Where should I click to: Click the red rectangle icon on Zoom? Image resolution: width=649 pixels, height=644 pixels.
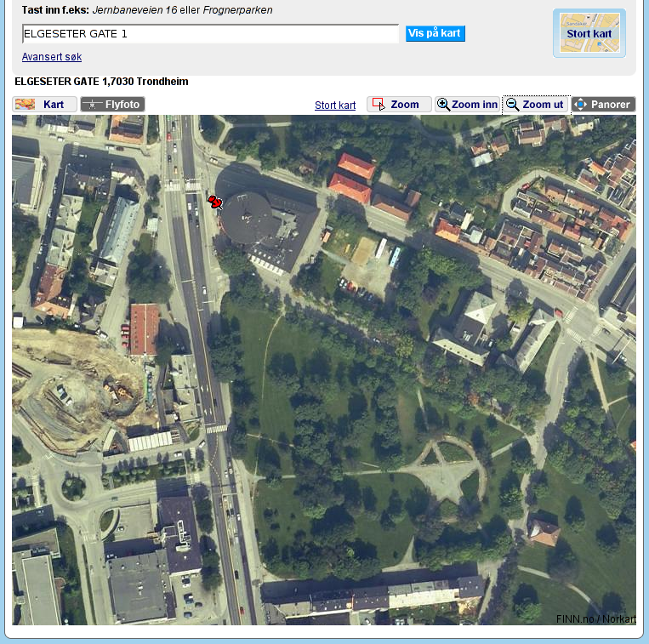[x=379, y=104]
